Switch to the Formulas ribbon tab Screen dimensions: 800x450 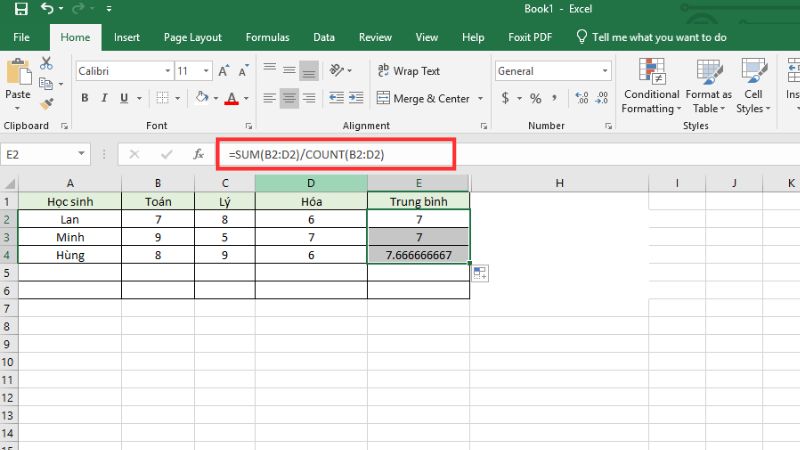pos(269,37)
